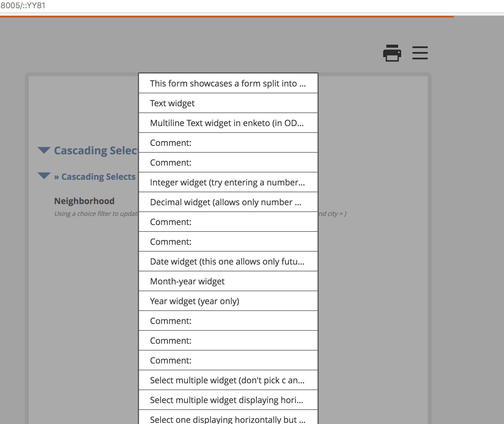
Task: Click the choice filter hint text
Action: [x=93, y=214]
